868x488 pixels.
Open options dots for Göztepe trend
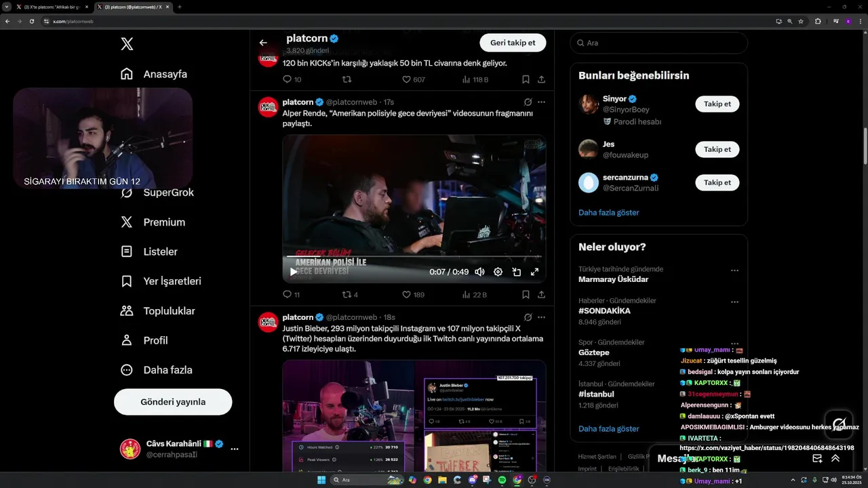734,344
